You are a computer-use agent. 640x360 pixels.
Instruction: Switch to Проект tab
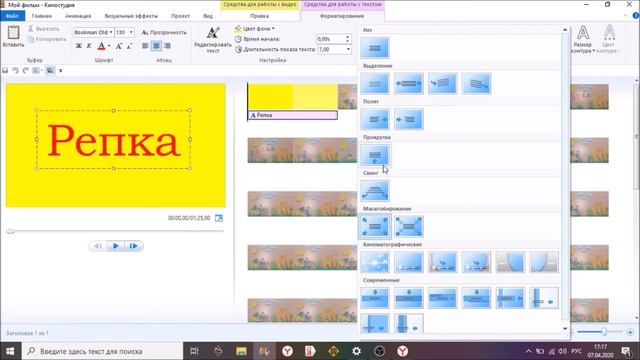[180, 16]
